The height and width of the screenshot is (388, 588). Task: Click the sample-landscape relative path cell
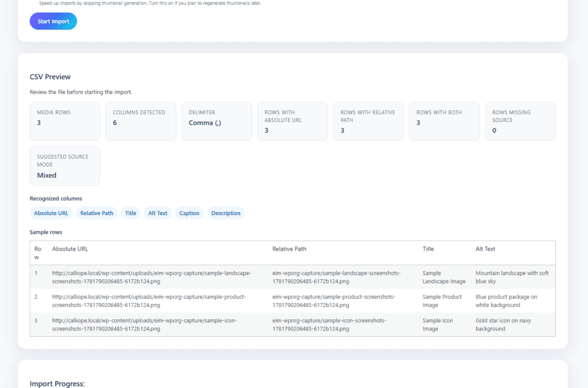[336, 277]
